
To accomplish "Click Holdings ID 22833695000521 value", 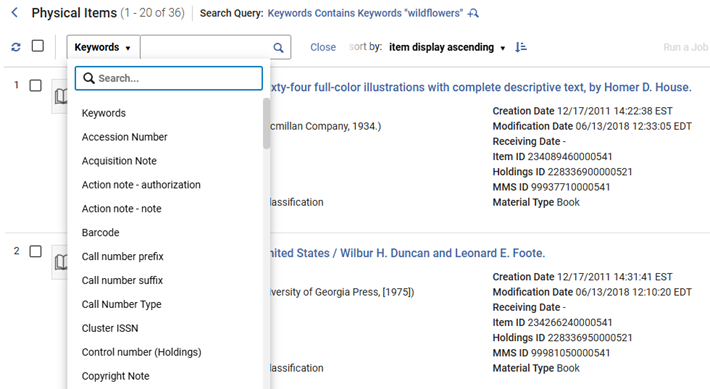I will point(590,338).
